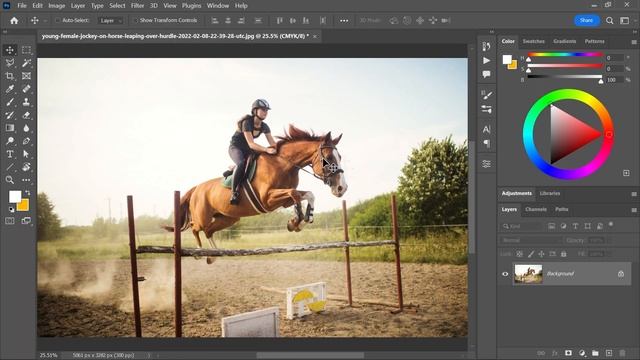Viewport: 640px width, 360px height.
Task: Select the Magic Wand tool
Action: pyautogui.click(x=26, y=63)
